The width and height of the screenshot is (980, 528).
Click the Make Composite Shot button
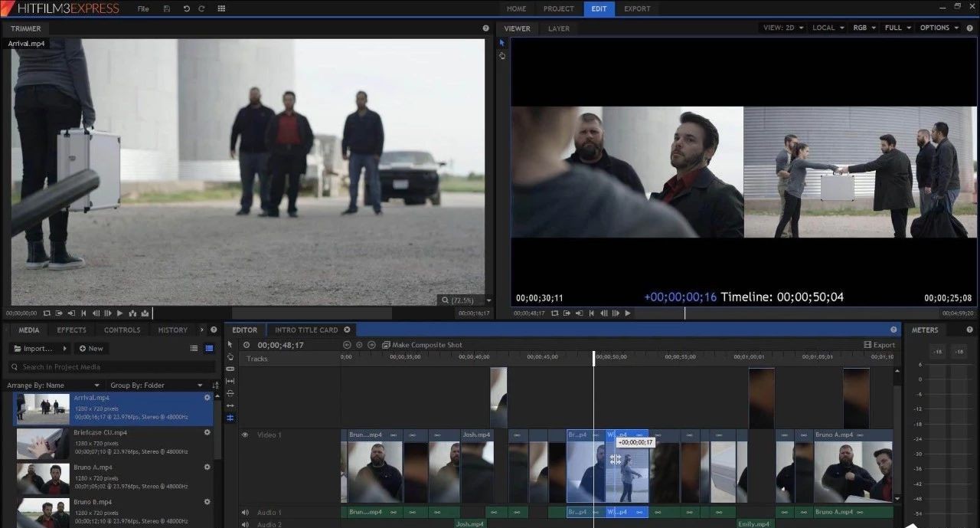click(422, 345)
